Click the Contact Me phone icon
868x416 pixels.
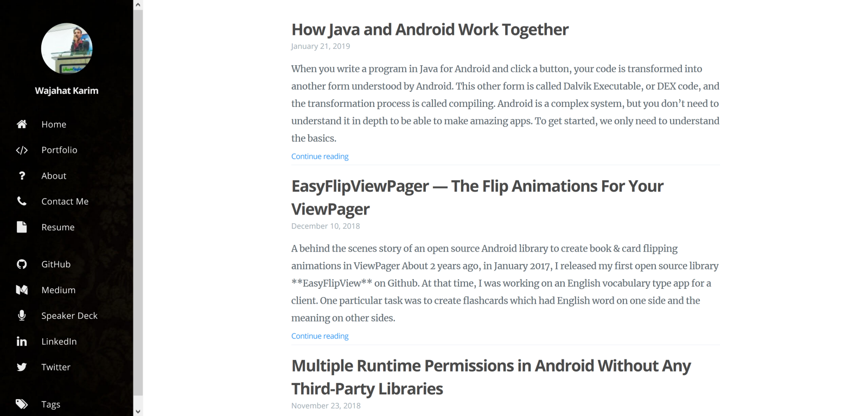[x=22, y=201]
